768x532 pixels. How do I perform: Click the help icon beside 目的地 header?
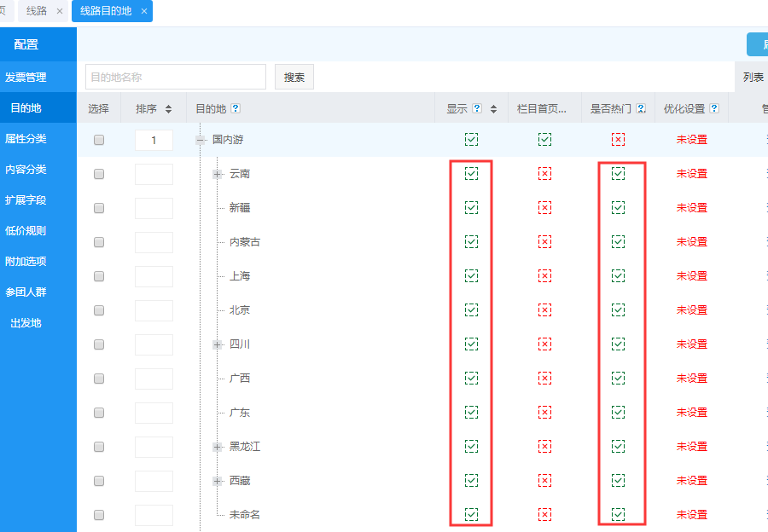(x=235, y=109)
